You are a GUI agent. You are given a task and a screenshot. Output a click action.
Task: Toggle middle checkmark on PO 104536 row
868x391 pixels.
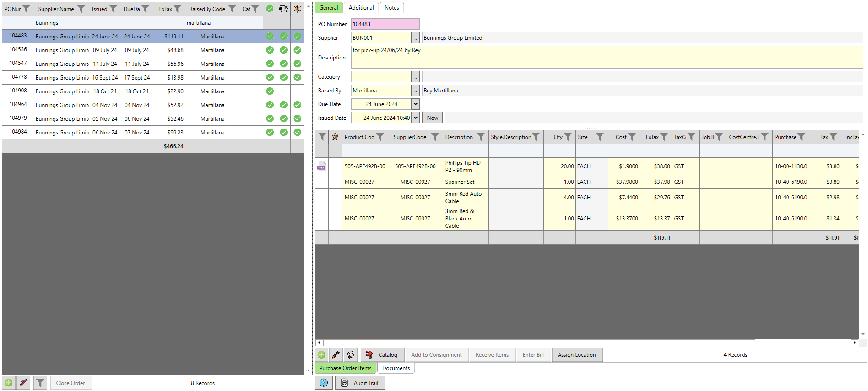point(284,50)
